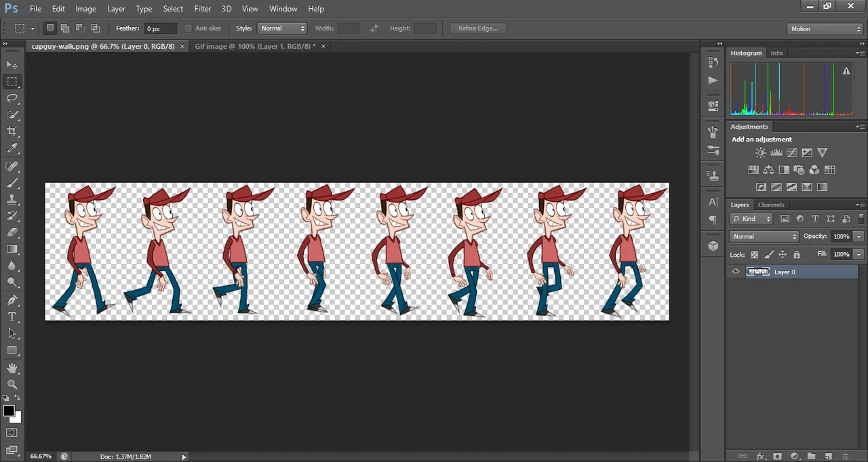The image size is (868, 462).
Task: Switch to the Gif image document tab
Action: (x=255, y=46)
